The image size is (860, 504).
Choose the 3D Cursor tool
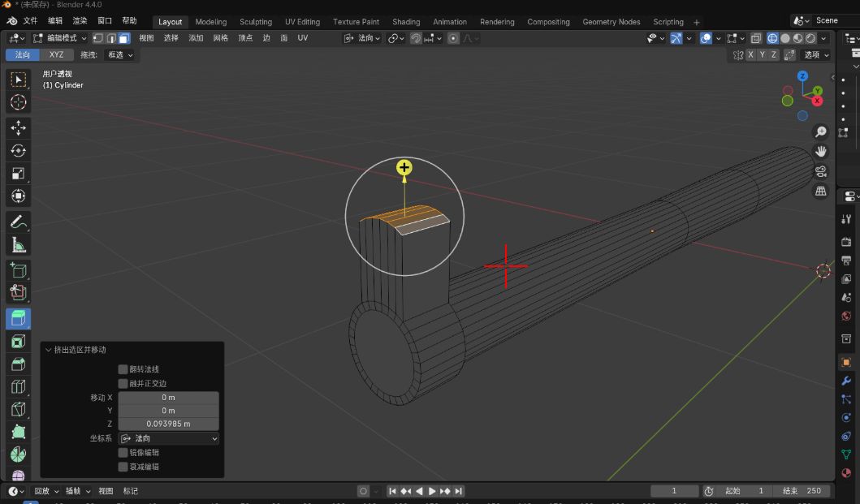coord(18,102)
